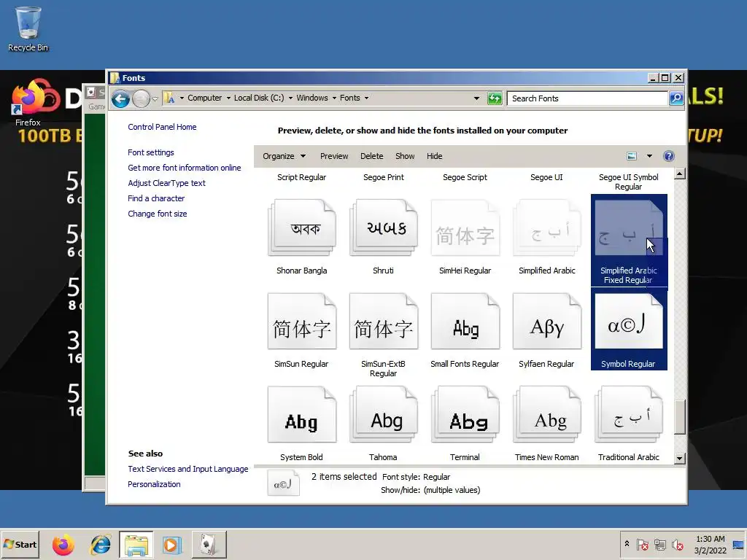Screen dimensions: 747x560
Task: Click Delete in the toolbar
Action: [x=371, y=156]
